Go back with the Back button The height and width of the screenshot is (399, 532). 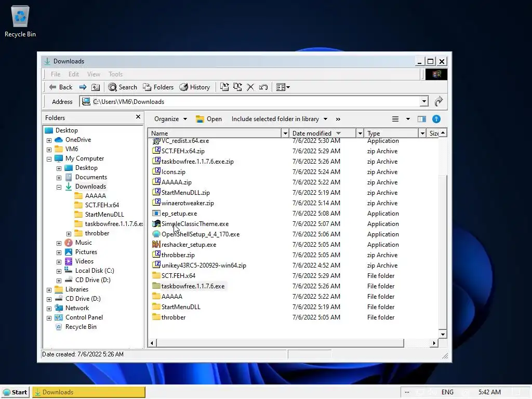[60, 87]
